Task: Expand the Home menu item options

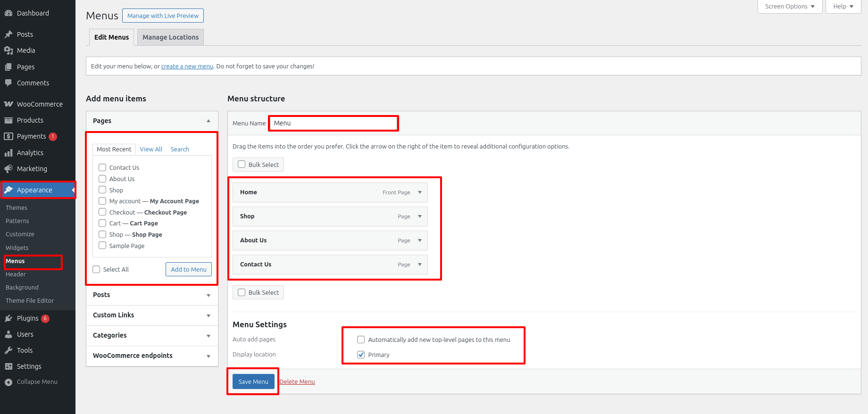Action: click(419, 192)
